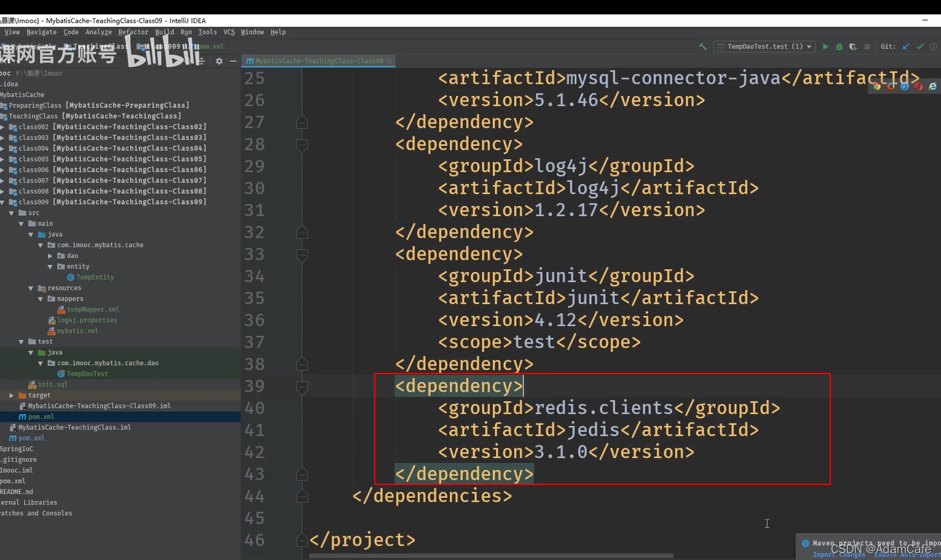This screenshot has width=941, height=560.
Task: Open the Run menu
Action: pyautogui.click(x=186, y=32)
